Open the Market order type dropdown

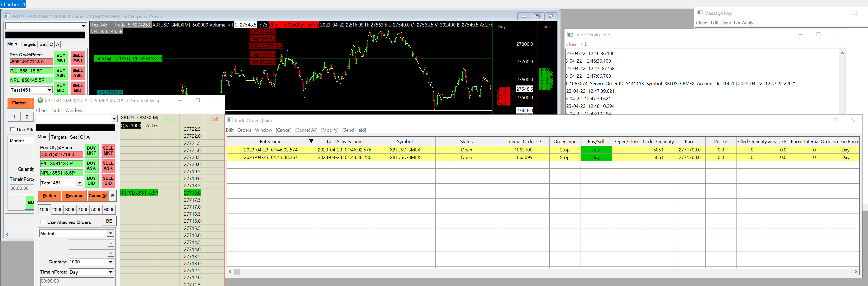(x=110, y=234)
